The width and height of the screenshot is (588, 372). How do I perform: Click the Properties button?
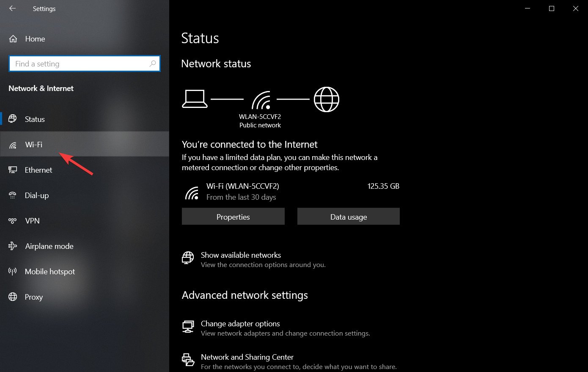pyautogui.click(x=233, y=216)
